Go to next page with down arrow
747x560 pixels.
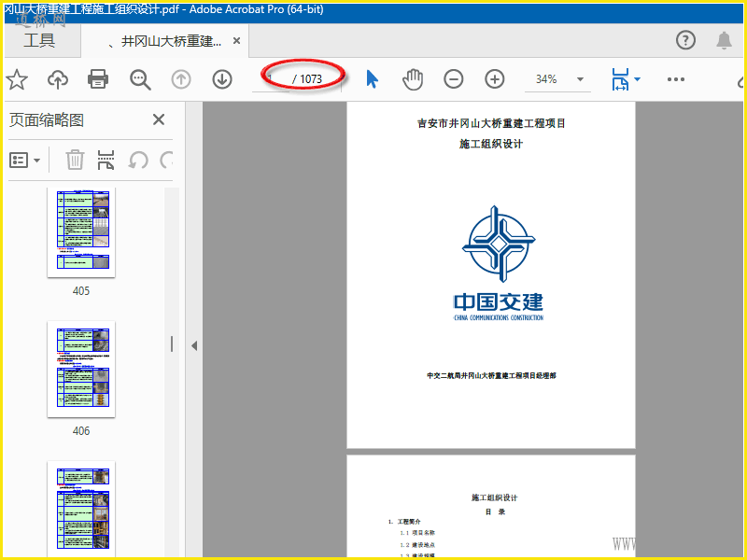[x=222, y=79]
